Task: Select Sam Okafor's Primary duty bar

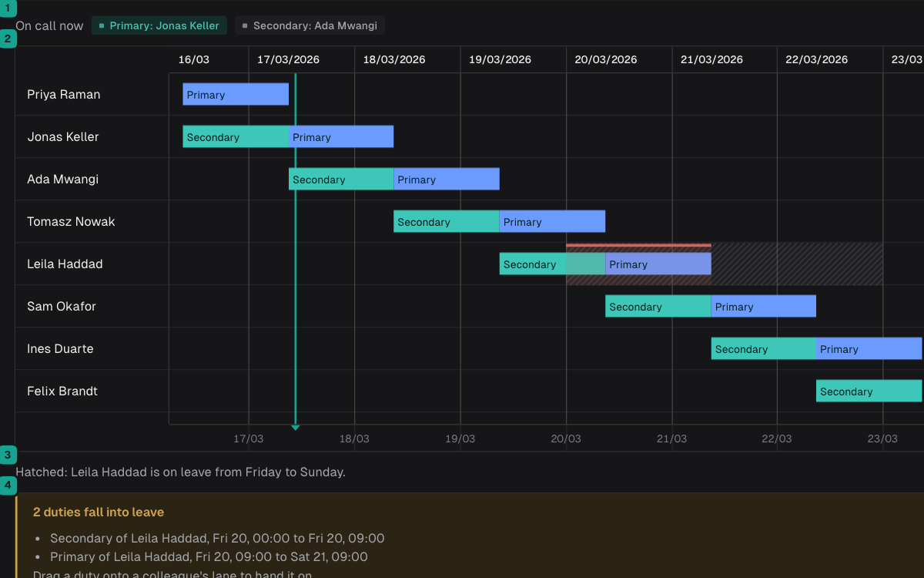Action: click(764, 306)
